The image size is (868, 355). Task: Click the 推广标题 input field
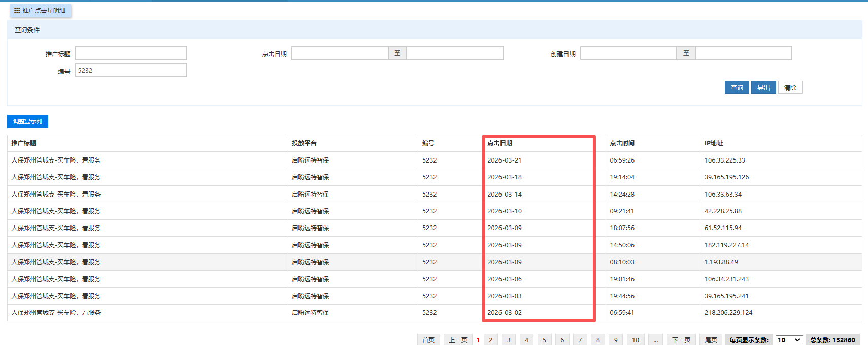[130, 53]
